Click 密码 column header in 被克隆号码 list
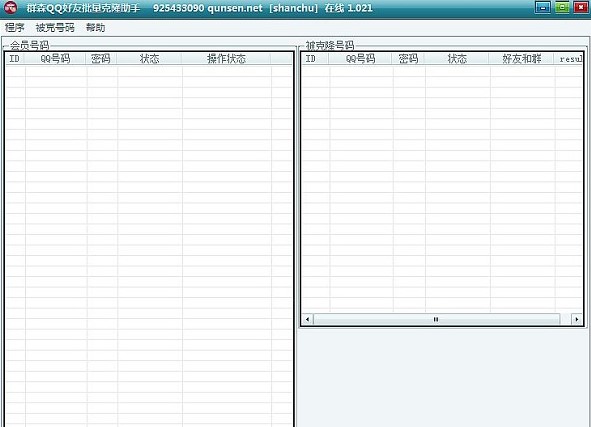The image size is (591, 427). pos(409,58)
